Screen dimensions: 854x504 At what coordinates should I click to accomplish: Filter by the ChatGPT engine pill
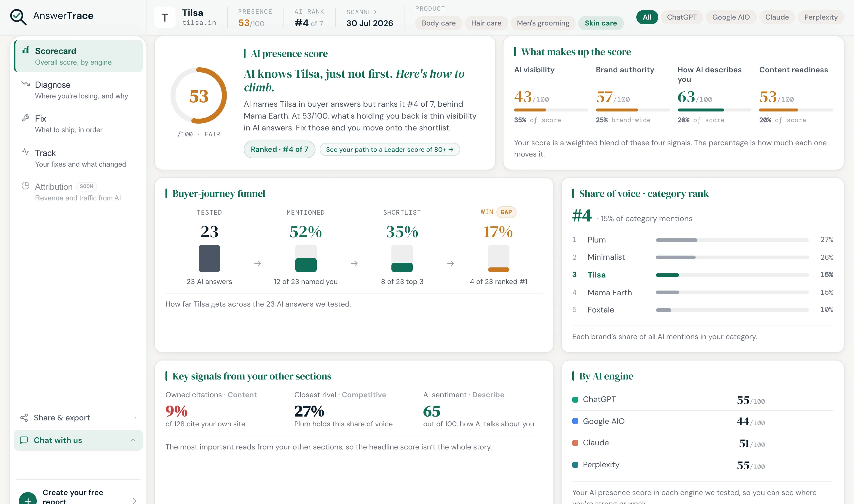[x=681, y=17]
